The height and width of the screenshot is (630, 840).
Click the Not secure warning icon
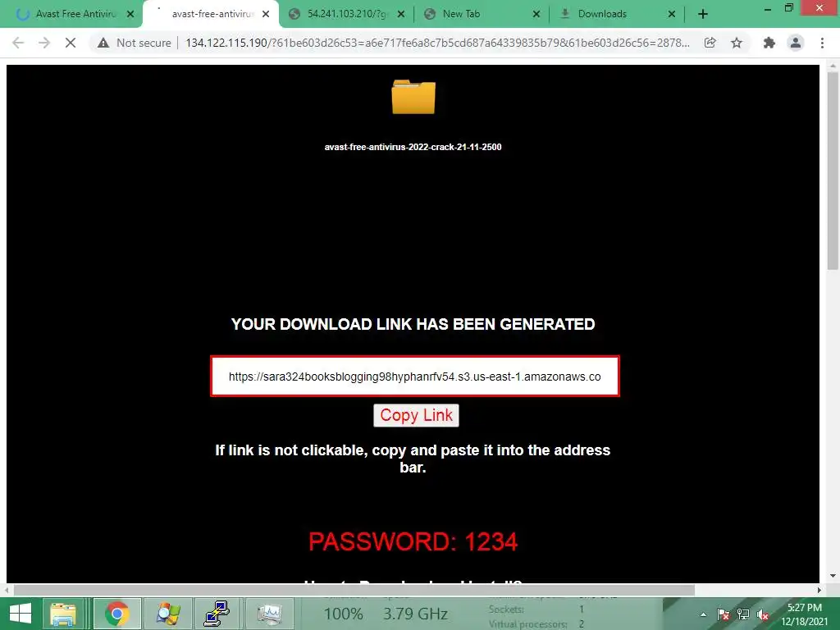point(103,43)
